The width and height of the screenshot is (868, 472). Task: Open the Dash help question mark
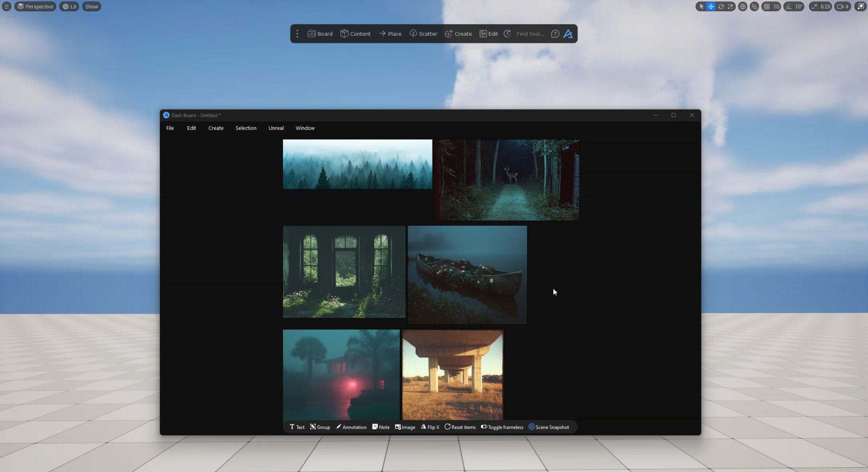pos(555,34)
